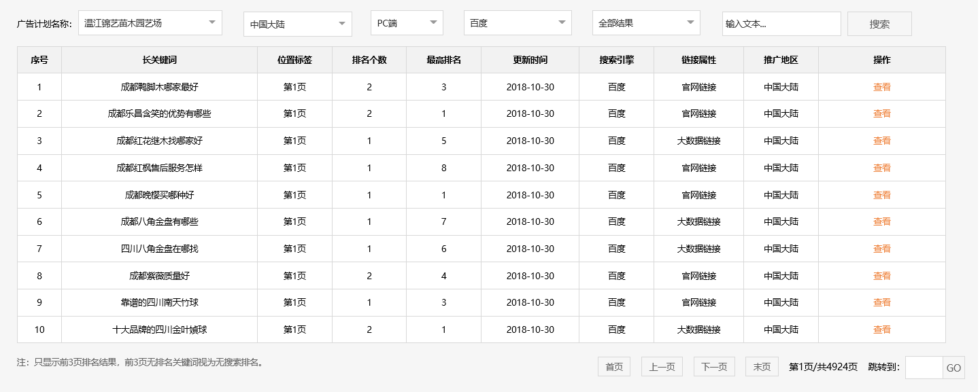The height and width of the screenshot is (392, 980).
Task: Click 上一页 previous page button
Action: (661, 366)
